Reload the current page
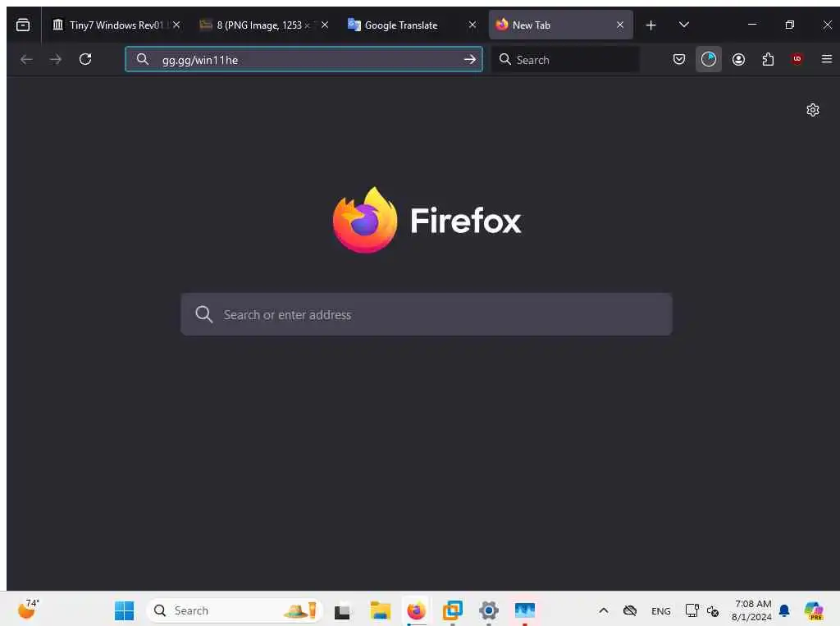The width and height of the screenshot is (840, 626). pos(85,59)
